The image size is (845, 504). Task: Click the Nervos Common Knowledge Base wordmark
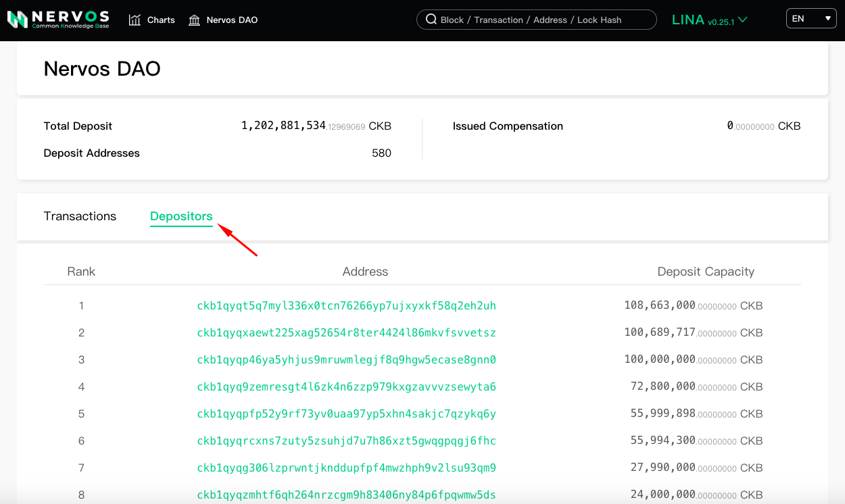[70, 19]
